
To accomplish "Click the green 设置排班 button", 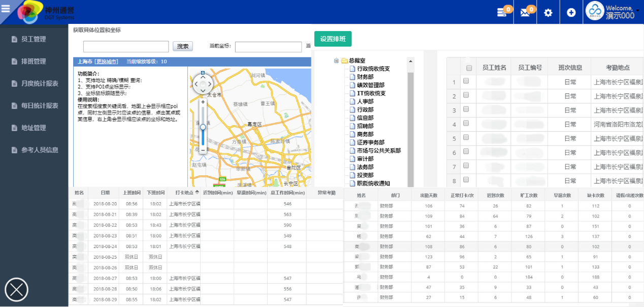I will (x=333, y=39).
